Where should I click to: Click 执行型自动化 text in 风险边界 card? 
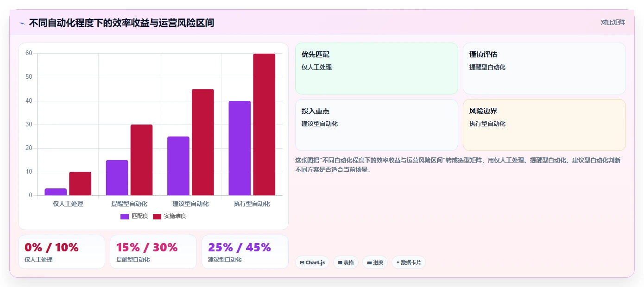pos(487,124)
